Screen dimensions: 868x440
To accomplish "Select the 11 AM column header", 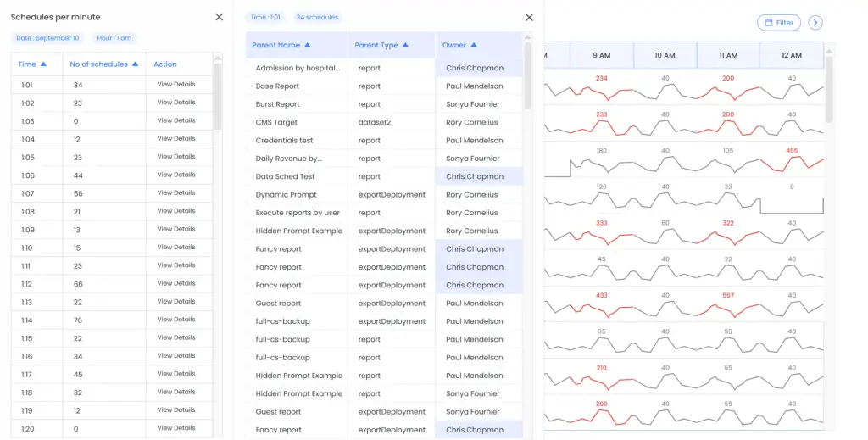I will [x=728, y=55].
